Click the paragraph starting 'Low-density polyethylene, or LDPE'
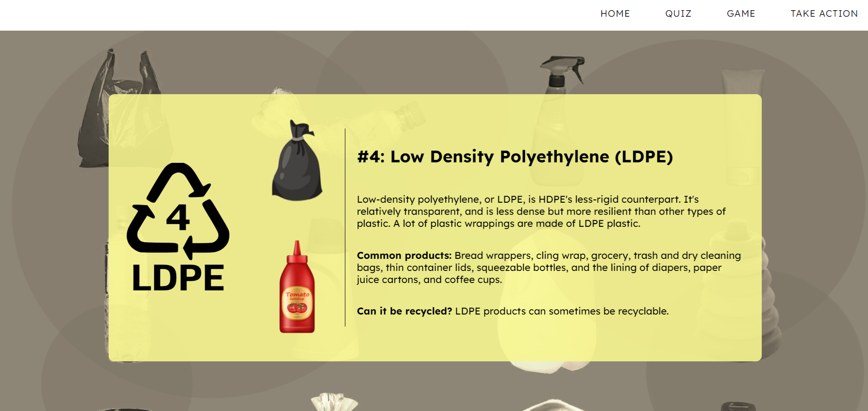This screenshot has height=411, width=868. [541, 212]
